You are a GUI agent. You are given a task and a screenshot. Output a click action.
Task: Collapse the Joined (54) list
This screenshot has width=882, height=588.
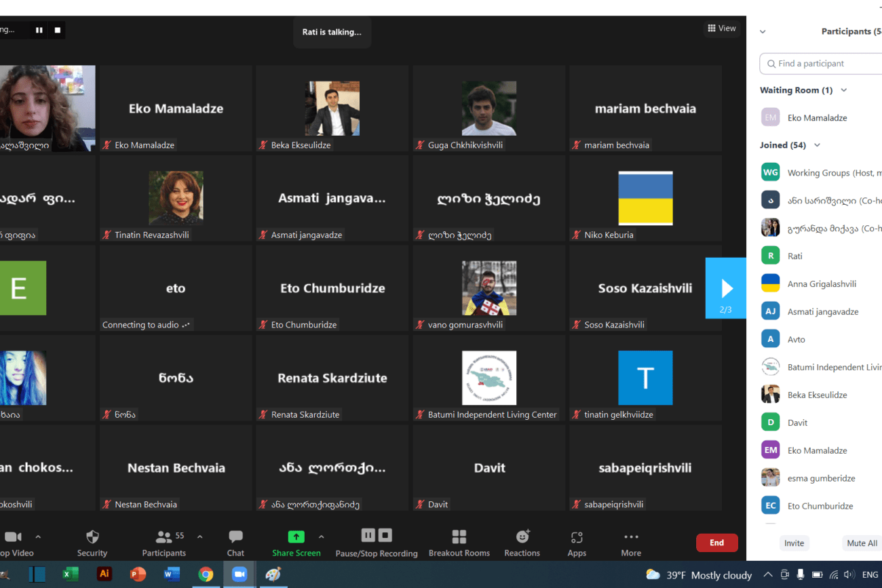[817, 145]
